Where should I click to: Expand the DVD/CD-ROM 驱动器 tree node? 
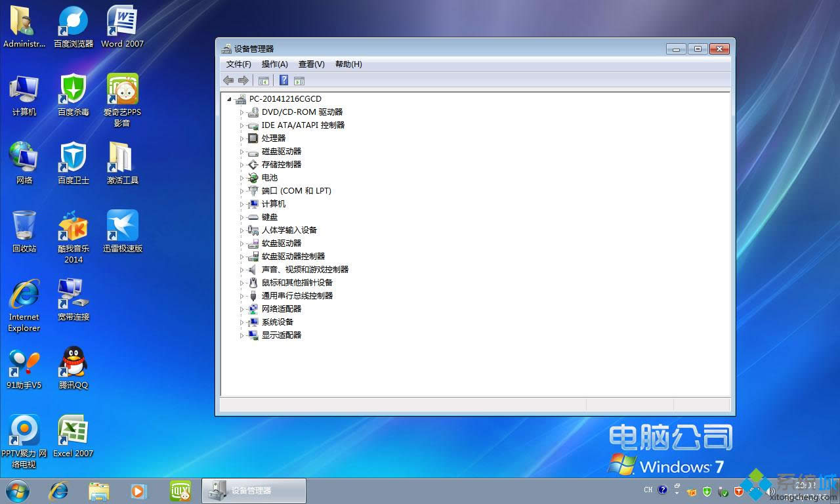pos(241,112)
